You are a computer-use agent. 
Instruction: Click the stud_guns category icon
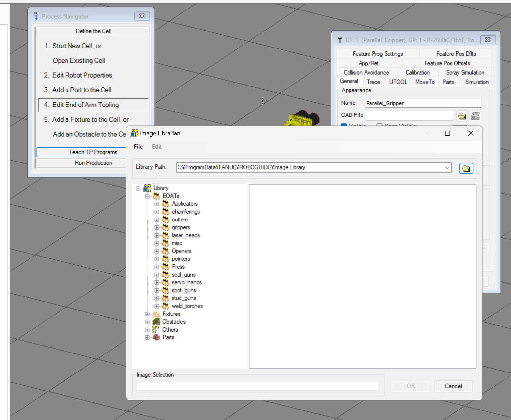(x=166, y=298)
